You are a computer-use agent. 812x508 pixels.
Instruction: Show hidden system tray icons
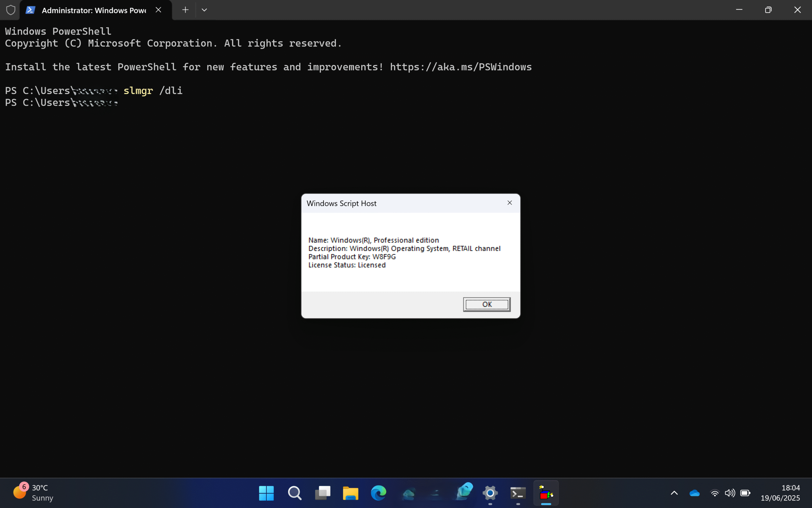(674, 493)
